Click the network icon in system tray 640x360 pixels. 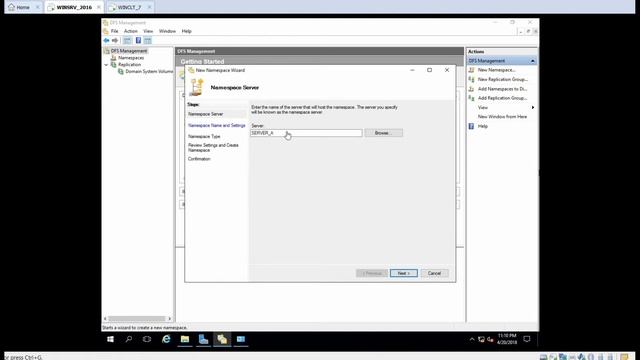tap(481, 339)
